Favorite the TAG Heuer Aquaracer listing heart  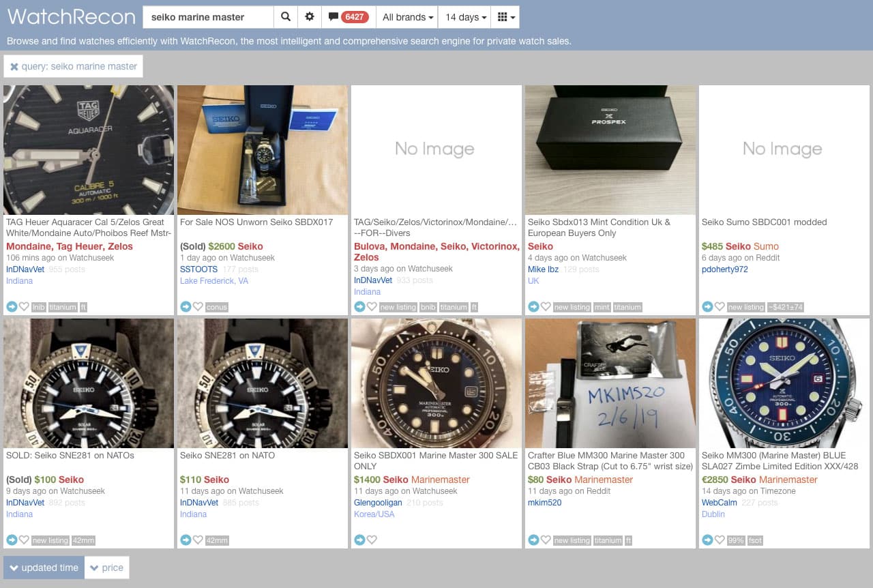(24, 307)
